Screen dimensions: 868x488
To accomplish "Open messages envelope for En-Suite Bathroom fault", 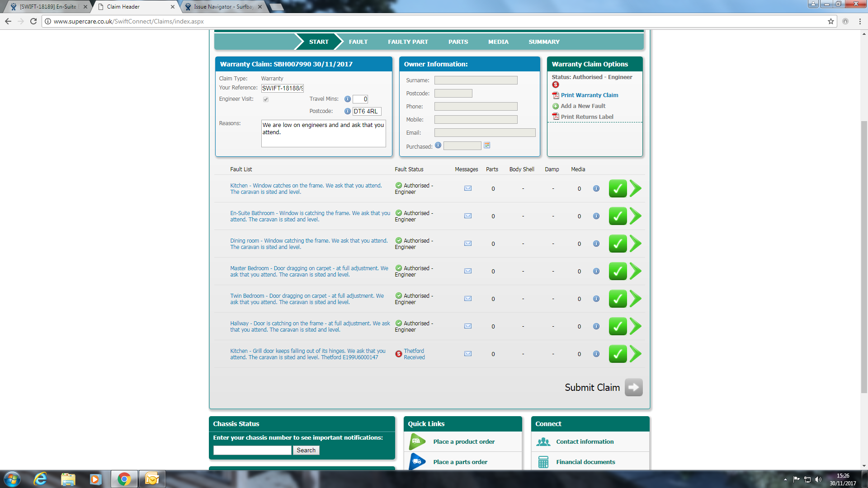I will [x=468, y=216].
